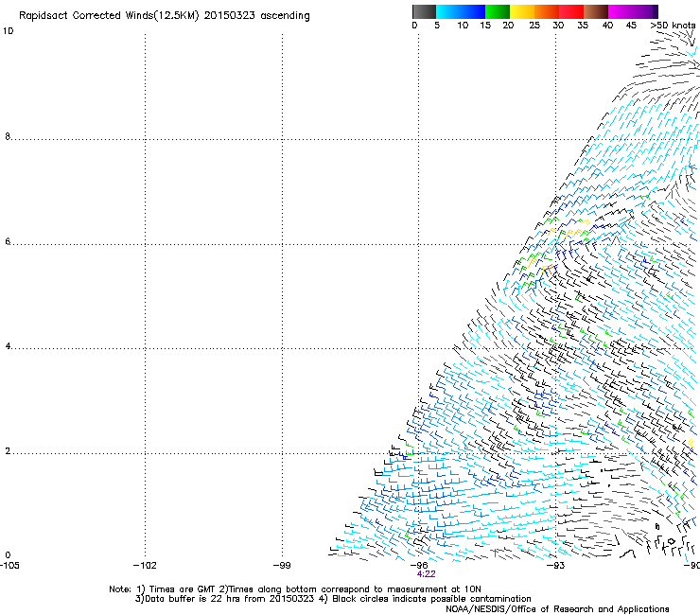The image size is (700, 615).
Task: Click the brown 35-40 knots legend swatch
Action: point(596,11)
